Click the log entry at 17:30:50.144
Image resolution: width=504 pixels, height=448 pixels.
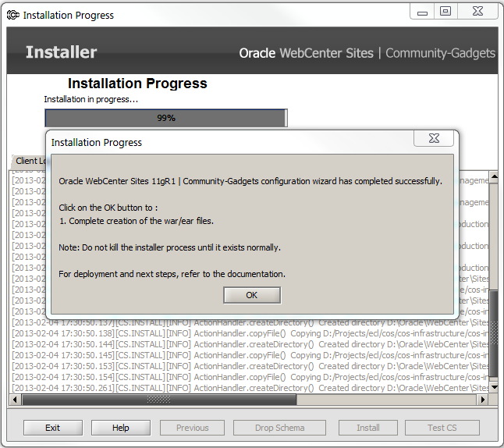point(250,344)
